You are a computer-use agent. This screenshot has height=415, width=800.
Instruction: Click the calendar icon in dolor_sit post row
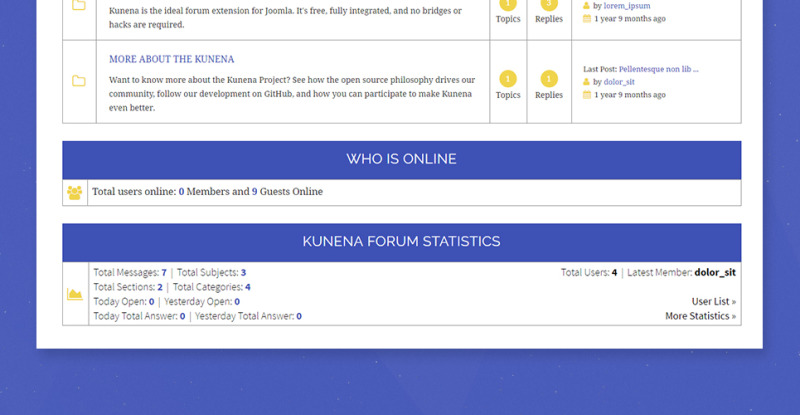tap(587, 94)
